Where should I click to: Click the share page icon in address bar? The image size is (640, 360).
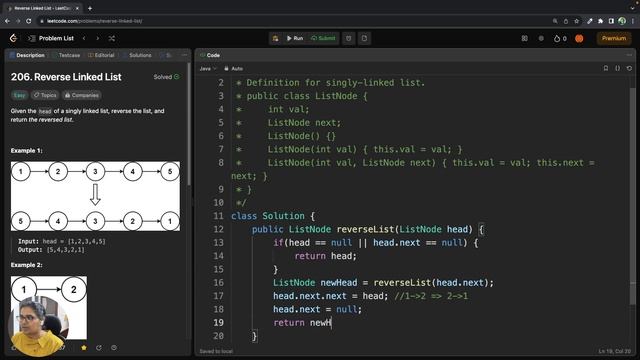[x=566, y=21]
